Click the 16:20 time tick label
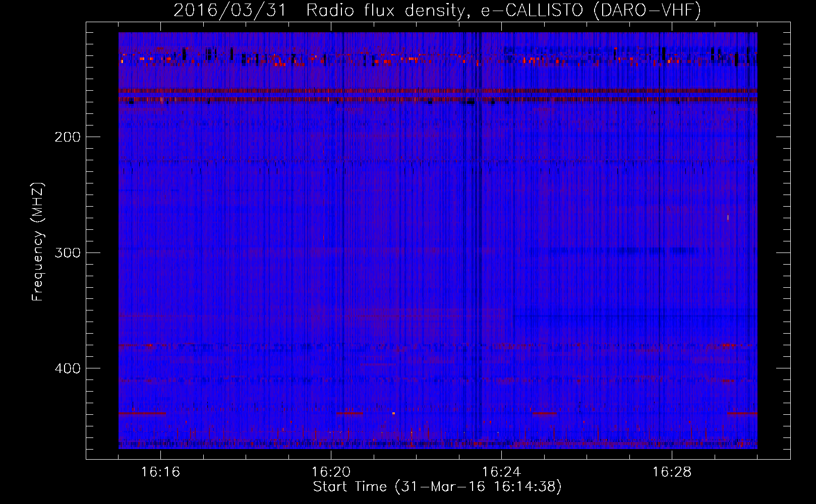816x504 pixels. (x=331, y=472)
